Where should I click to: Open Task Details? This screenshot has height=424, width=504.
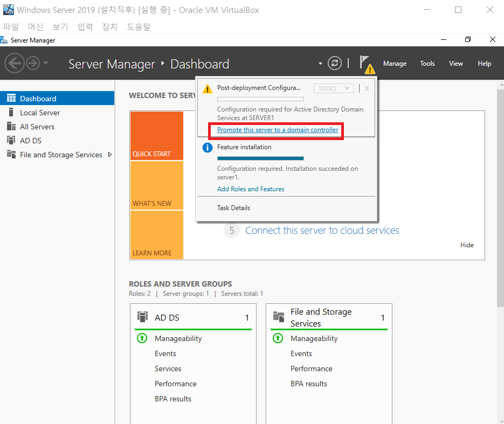[233, 208]
